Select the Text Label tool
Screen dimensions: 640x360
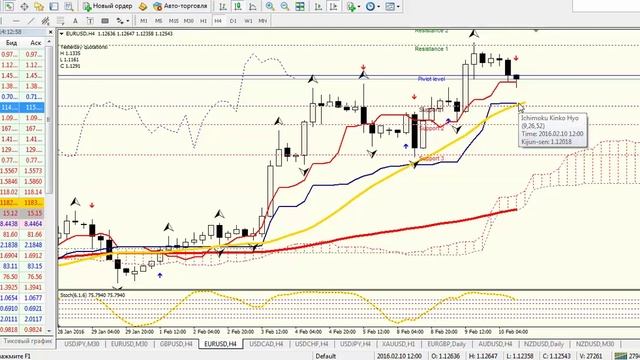tap(90, 21)
